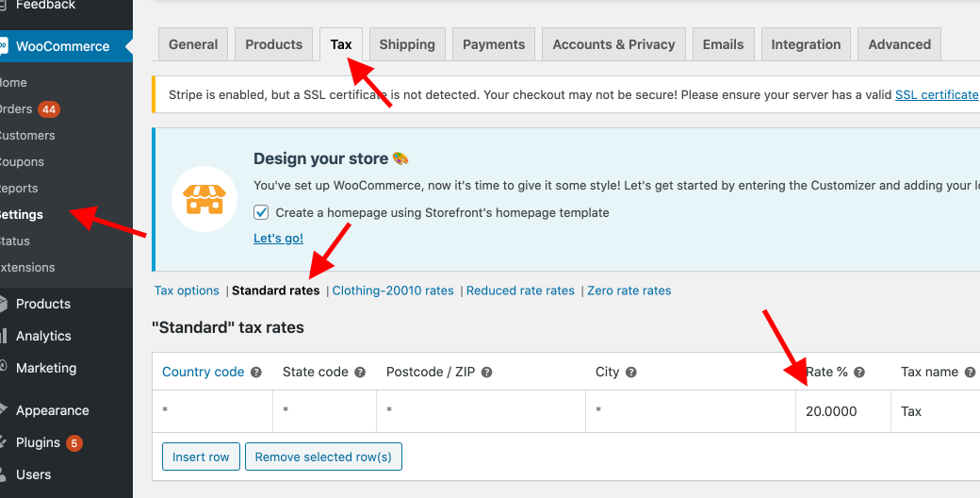Open the General settings tab
The image size is (980, 498).
click(193, 44)
